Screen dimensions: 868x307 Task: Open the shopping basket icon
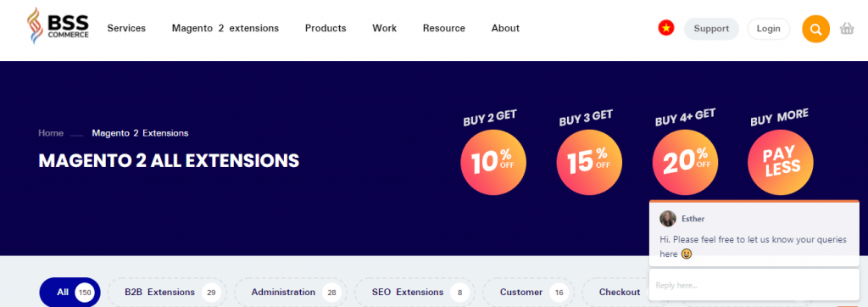pos(847,28)
